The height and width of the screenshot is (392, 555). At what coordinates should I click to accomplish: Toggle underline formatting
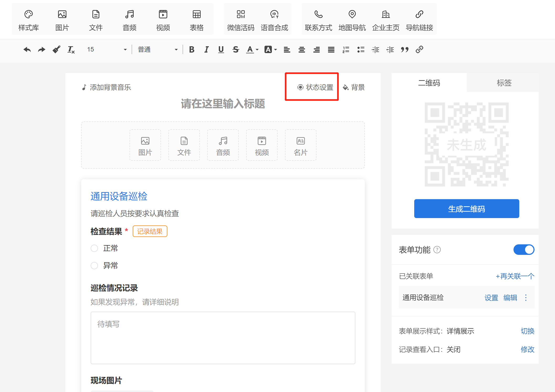click(x=221, y=49)
